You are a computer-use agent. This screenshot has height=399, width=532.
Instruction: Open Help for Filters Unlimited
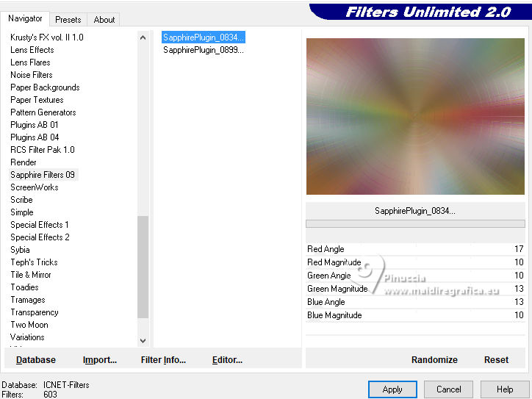tap(505, 389)
